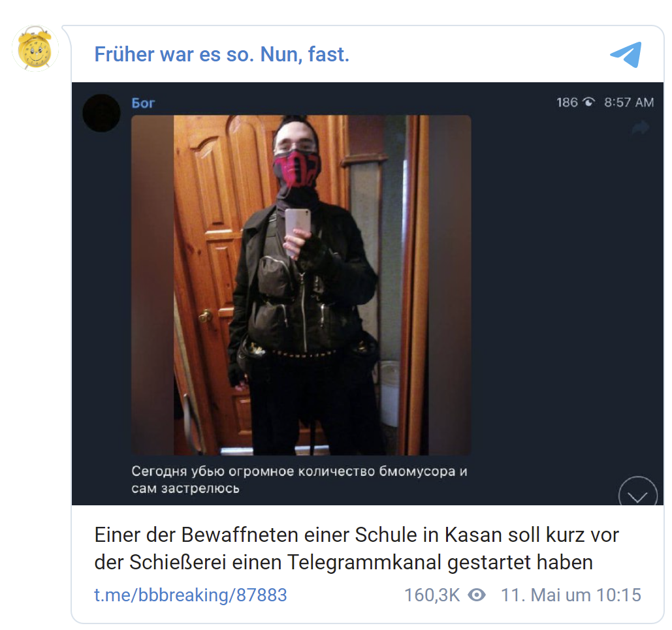Click the forward arrow icon in the screenshot
Viewport: 672px width, 630px height.
coord(640,127)
